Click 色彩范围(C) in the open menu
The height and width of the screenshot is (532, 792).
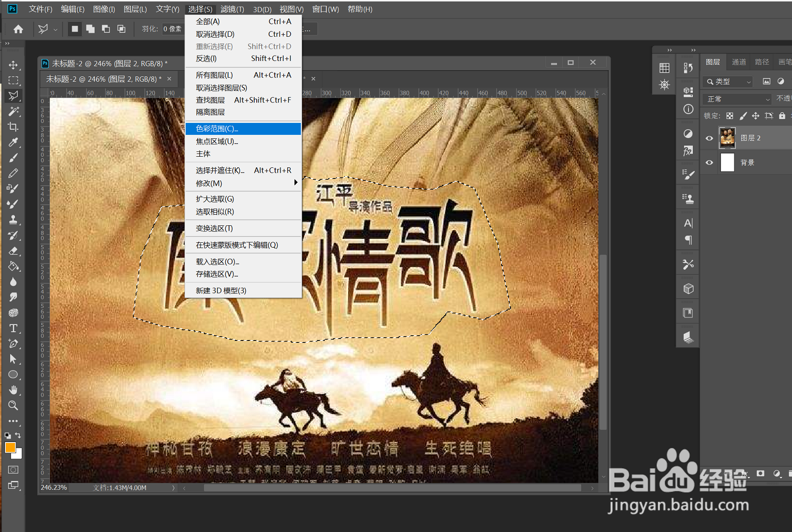click(x=217, y=129)
